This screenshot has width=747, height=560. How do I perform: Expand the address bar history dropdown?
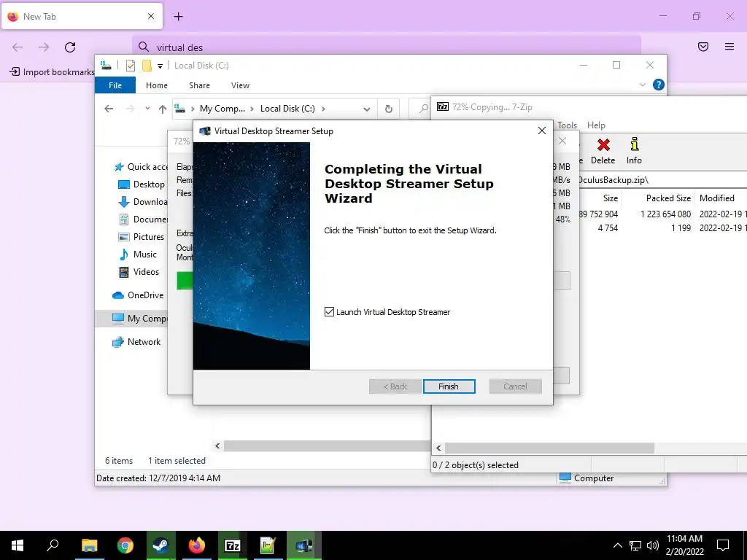(366, 109)
